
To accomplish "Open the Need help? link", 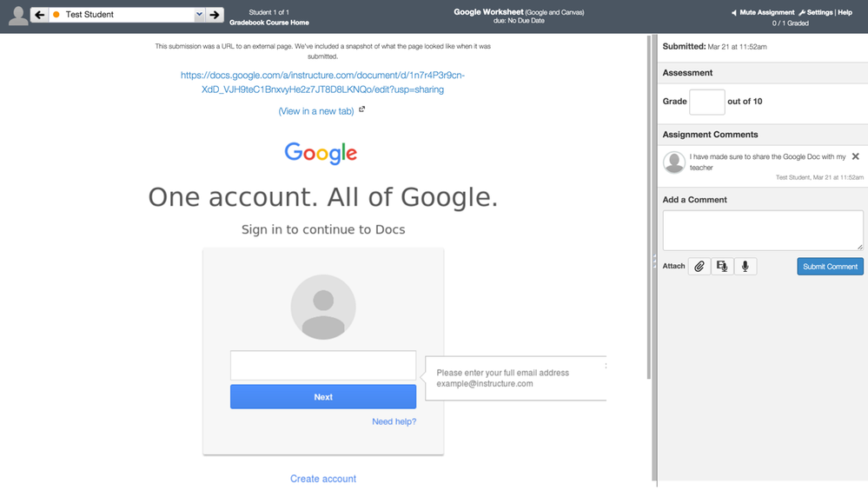I will click(394, 422).
